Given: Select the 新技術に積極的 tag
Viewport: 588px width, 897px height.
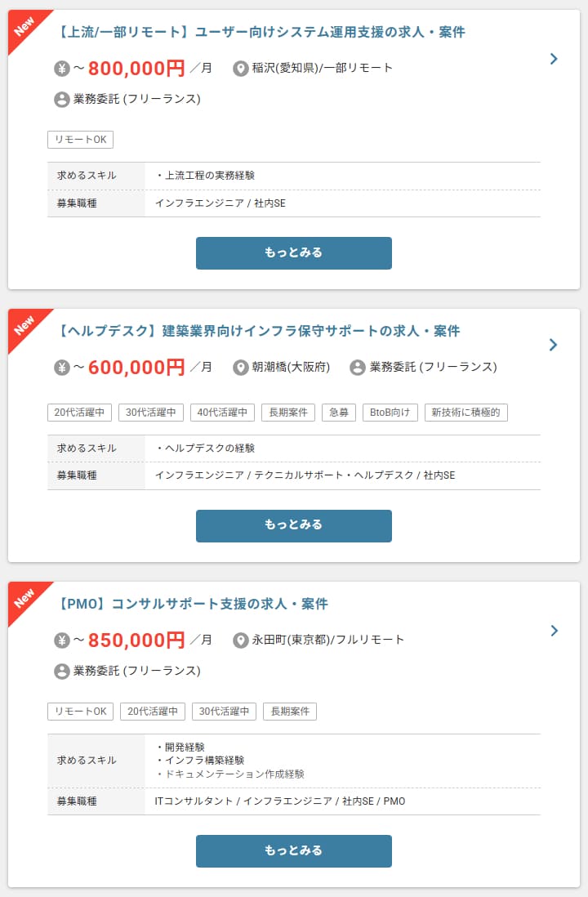Looking at the screenshot, I should pos(466,413).
